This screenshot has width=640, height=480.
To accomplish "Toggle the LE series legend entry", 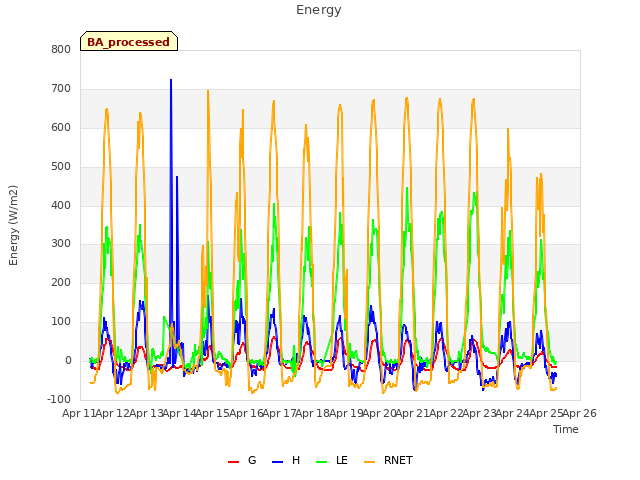I will click(x=332, y=460).
